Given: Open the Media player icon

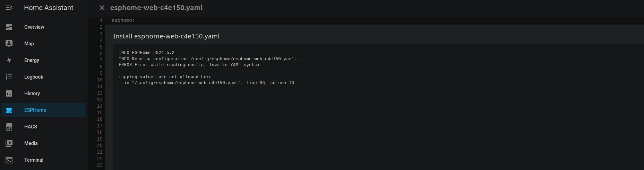Looking at the screenshot, I should pyautogui.click(x=9, y=143).
